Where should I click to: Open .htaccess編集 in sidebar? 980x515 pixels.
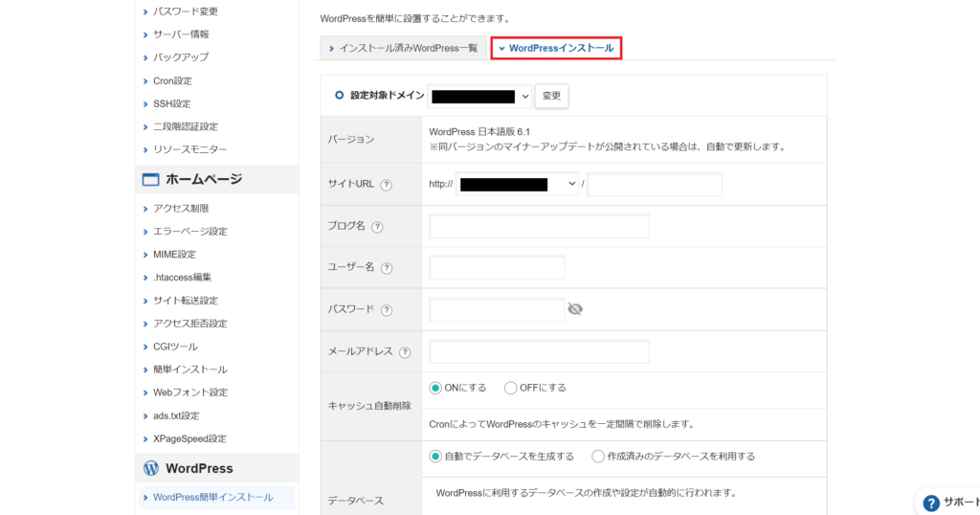click(x=183, y=278)
